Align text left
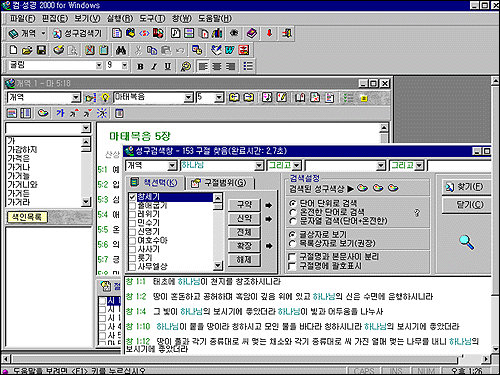The image size is (500, 375). click(x=203, y=66)
